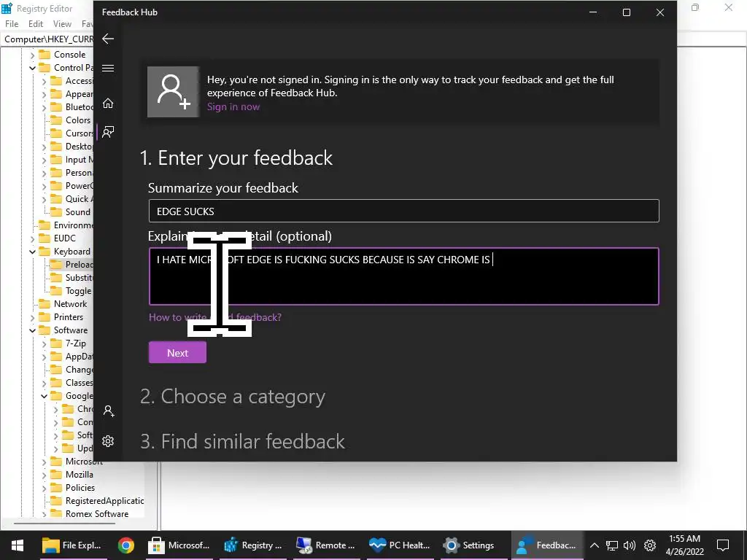Viewport: 747px width, 560px height.
Task: Expand the Mozilla registry key
Action: (44, 475)
